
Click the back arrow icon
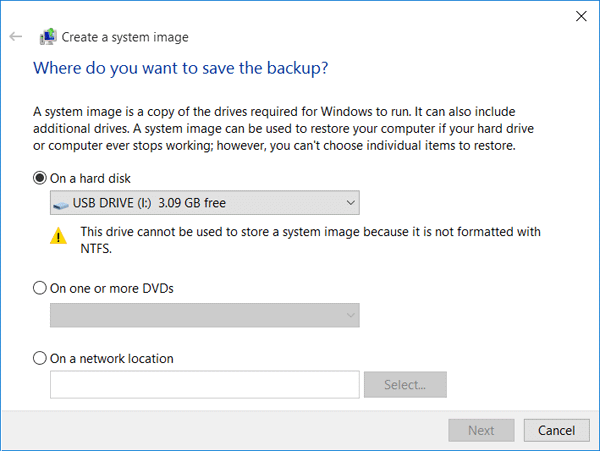(x=16, y=37)
